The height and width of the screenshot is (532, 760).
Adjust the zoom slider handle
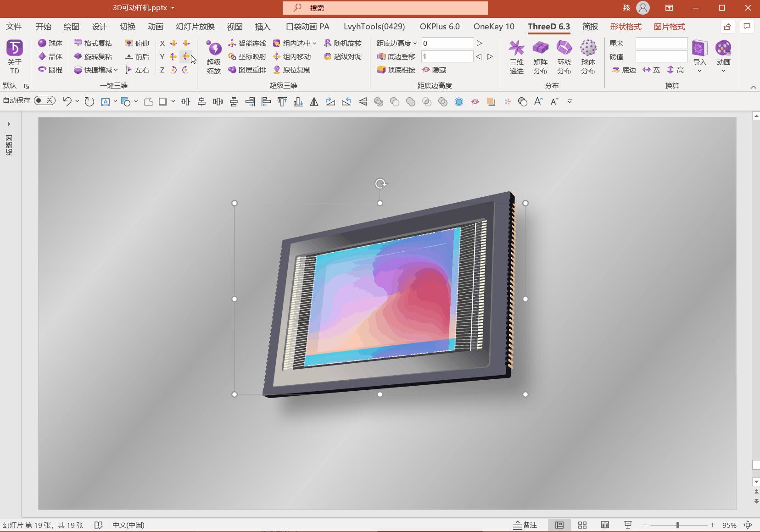click(678, 525)
